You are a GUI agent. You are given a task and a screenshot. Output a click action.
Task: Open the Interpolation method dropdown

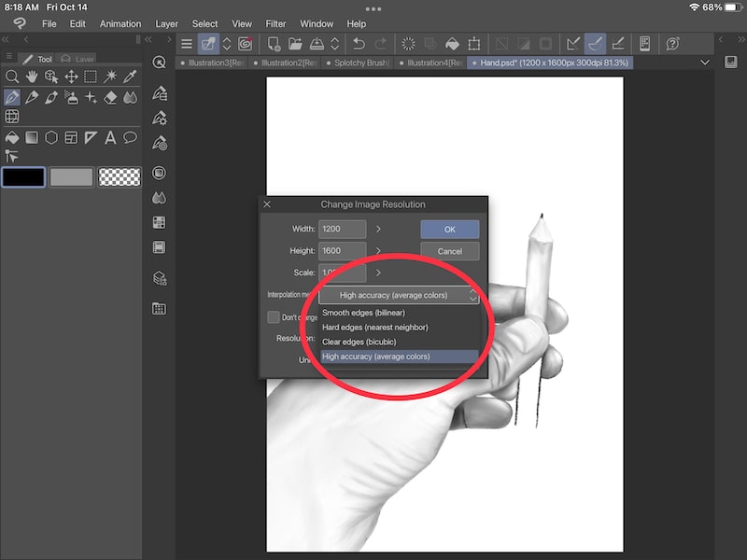tap(395, 296)
